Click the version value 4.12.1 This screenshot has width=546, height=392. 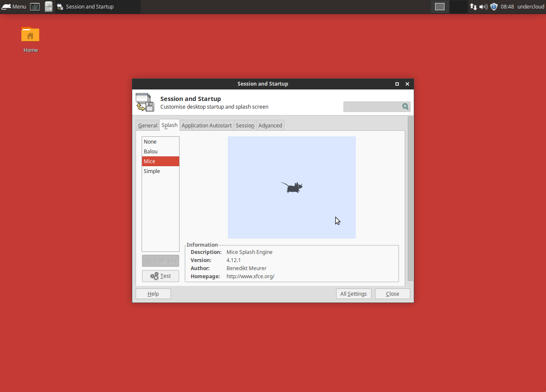click(x=234, y=260)
